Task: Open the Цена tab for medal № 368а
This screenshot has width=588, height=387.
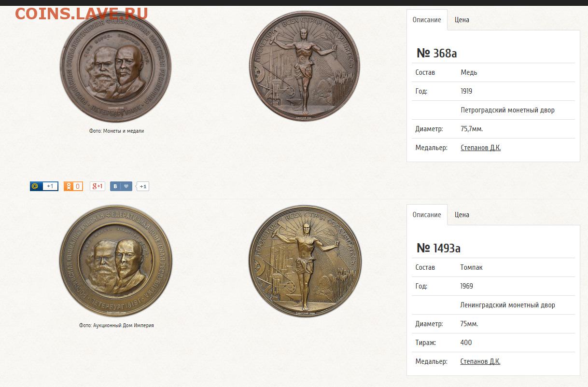Action: (x=462, y=20)
